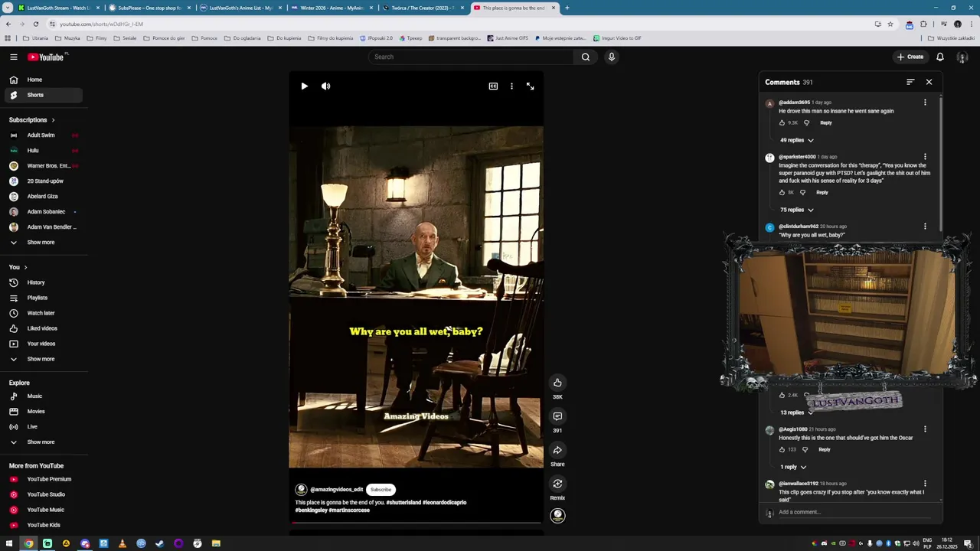Switch to the Winter 2026 Anime tab

pyautogui.click(x=331, y=8)
